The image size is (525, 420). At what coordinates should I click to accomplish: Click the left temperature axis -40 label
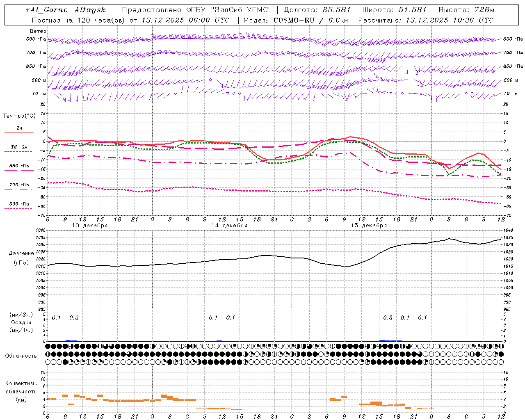42,215
